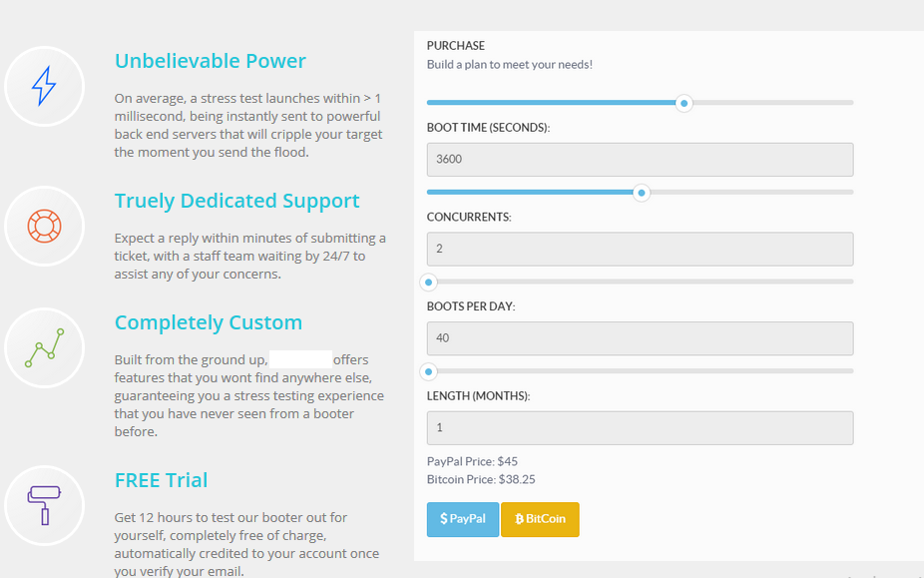Click the Completely Custom heading

(x=208, y=322)
